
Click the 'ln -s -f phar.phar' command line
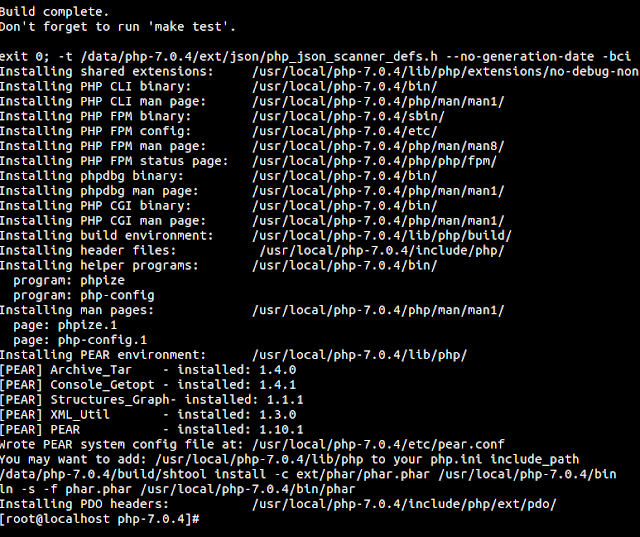click(x=180, y=490)
